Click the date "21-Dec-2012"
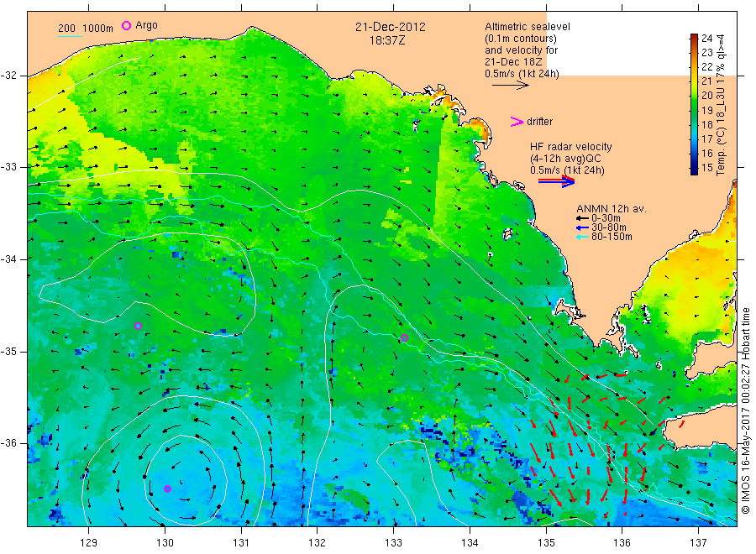Image resolution: width=756 pixels, height=554 pixels. 391,27
